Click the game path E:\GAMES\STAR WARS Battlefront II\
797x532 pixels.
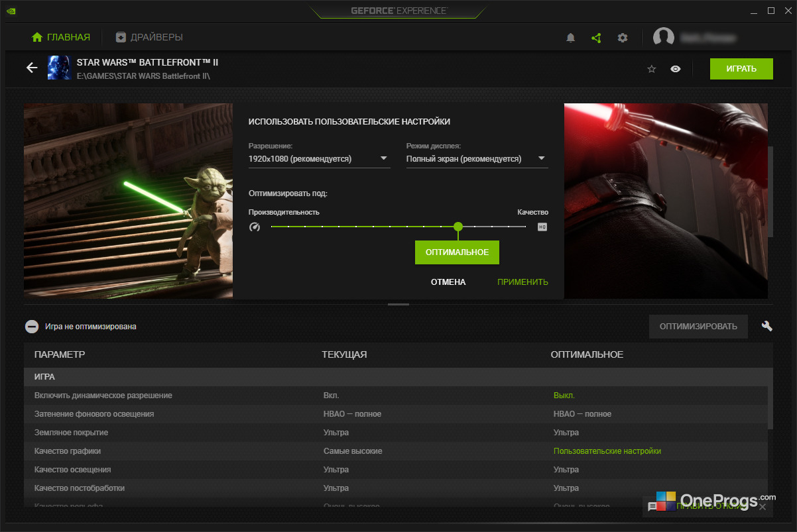(143, 76)
